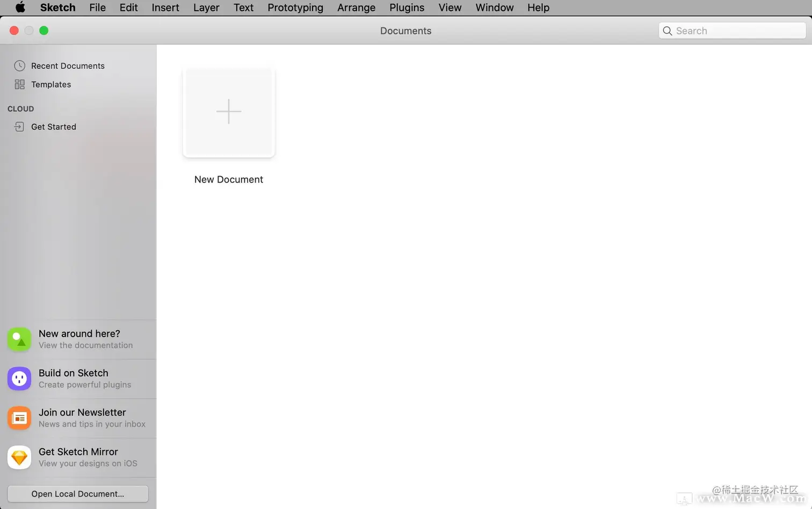Click the Templates grid icon
The width and height of the screenshot is (812, 509).
click(x=19, y=84)
